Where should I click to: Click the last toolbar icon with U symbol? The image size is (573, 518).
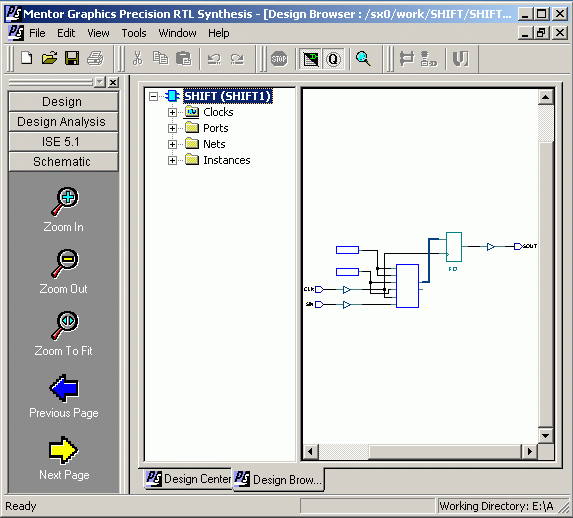tap(460, 58)
